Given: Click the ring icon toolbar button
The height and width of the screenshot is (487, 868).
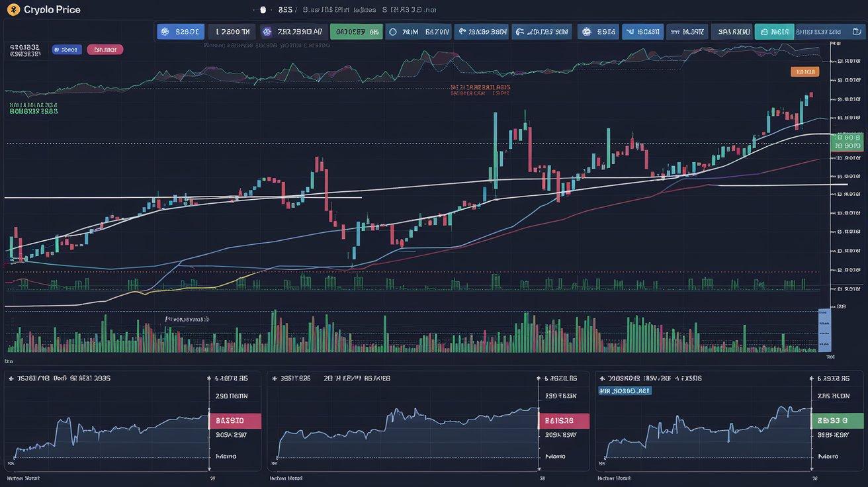Looking at the screenshot, I should pyautogui.click(x=419, y=31).
